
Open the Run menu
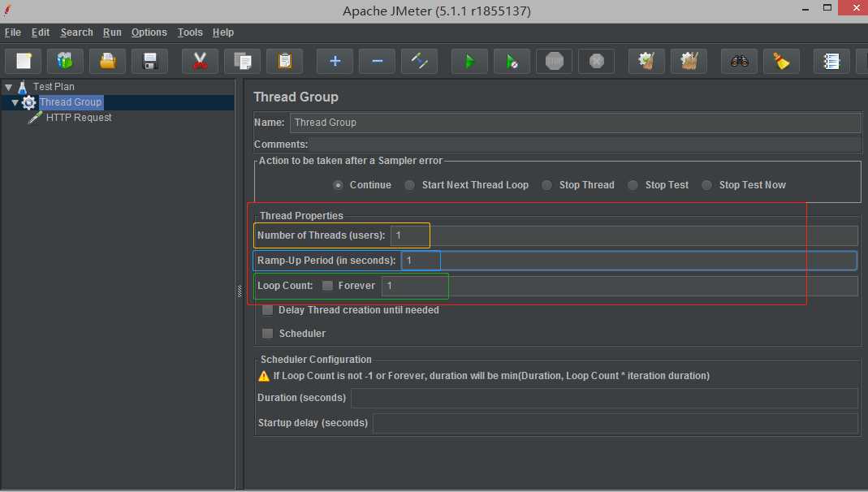coord(112,32)
